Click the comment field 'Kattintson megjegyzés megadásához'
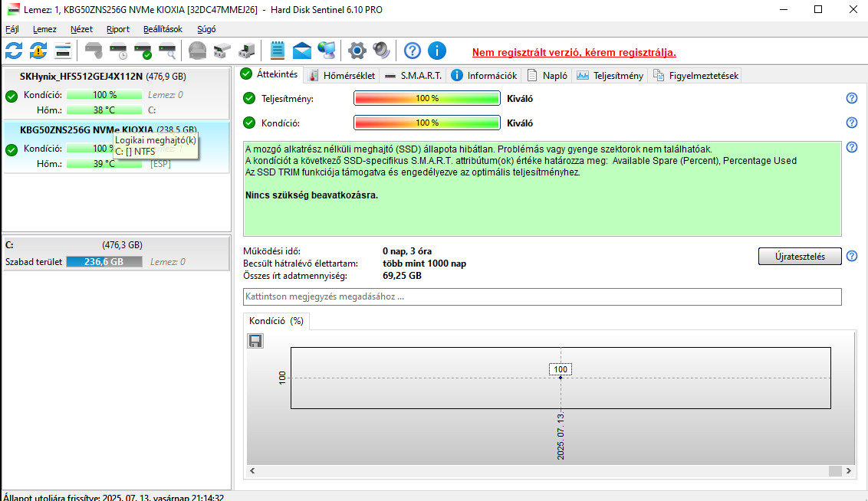The image size is (868, 501). point(542,296)
